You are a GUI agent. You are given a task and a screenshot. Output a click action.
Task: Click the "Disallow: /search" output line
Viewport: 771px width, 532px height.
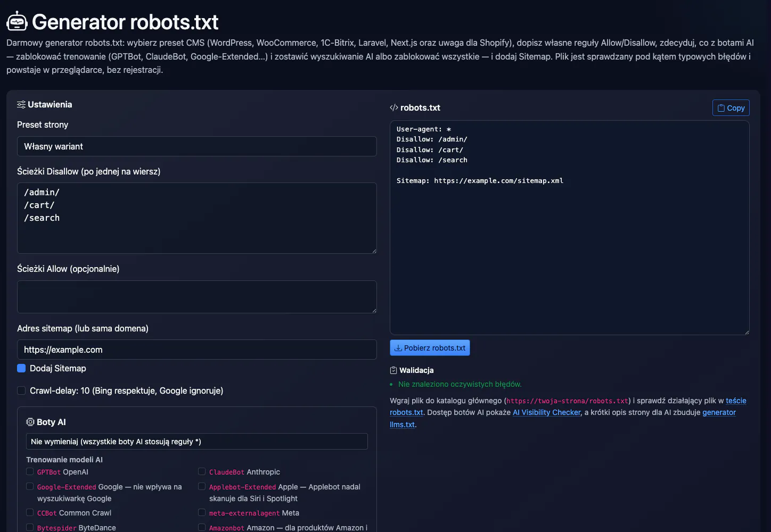pos(432,160)
